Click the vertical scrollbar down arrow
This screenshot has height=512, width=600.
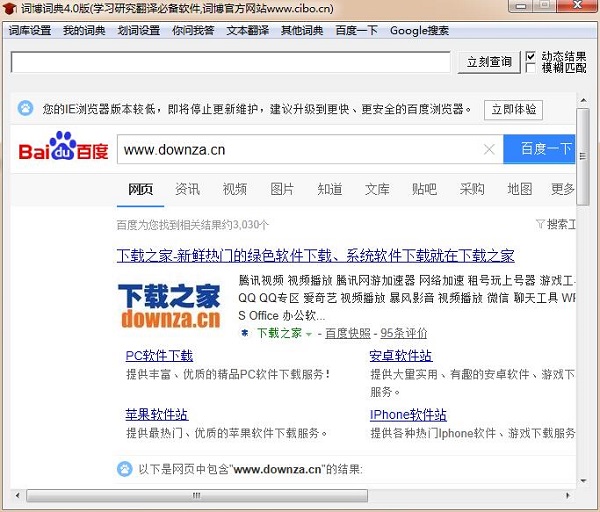(583, 481)
